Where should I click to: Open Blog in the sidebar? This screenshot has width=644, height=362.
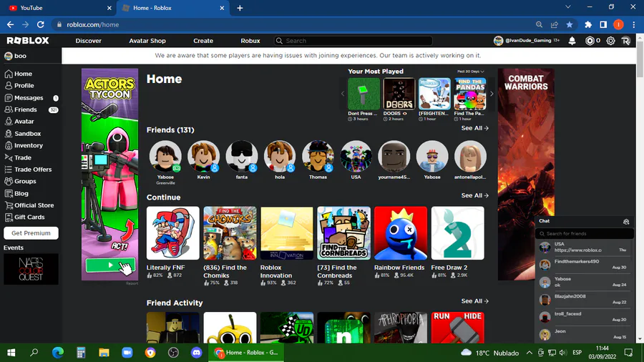tap(16, 193)
